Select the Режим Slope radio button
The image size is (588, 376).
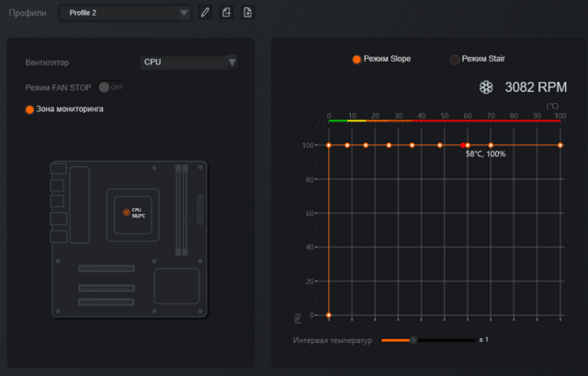coord(356,59)
